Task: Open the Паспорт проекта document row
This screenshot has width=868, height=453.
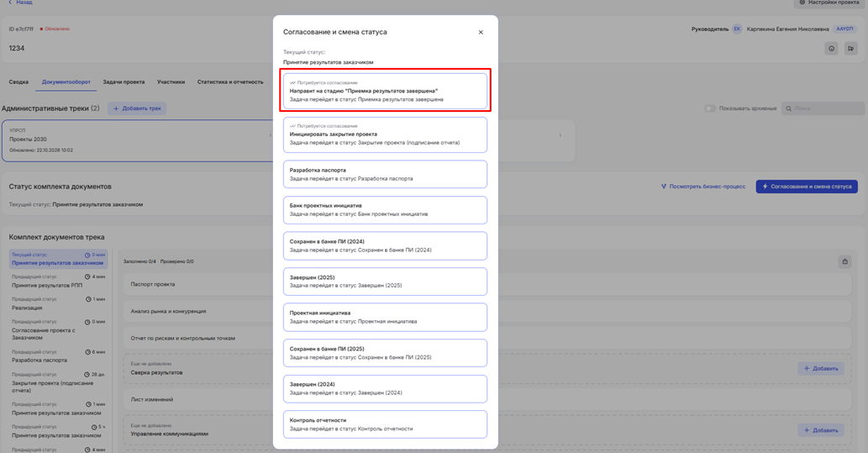Action: pos(487,285)
